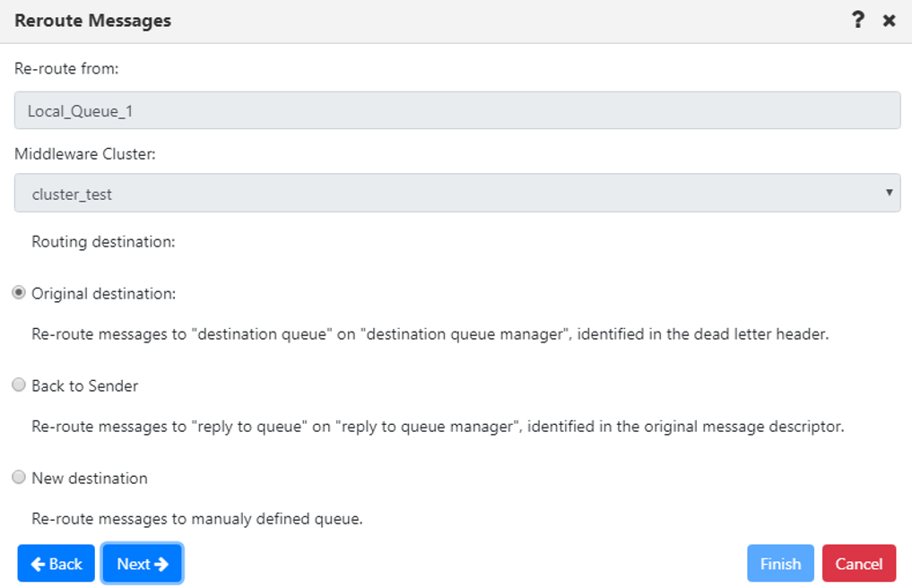Click Cancel to abort rerouting
This screenshot has height=588, width=912.
pos(858,563)
